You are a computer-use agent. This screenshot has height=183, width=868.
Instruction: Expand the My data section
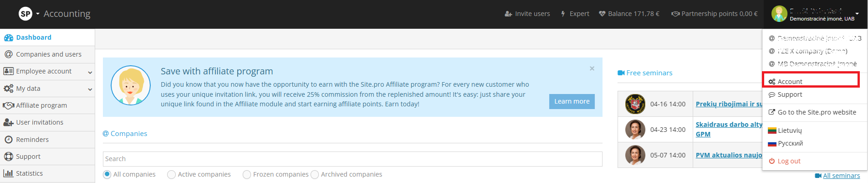coord(90,89)
